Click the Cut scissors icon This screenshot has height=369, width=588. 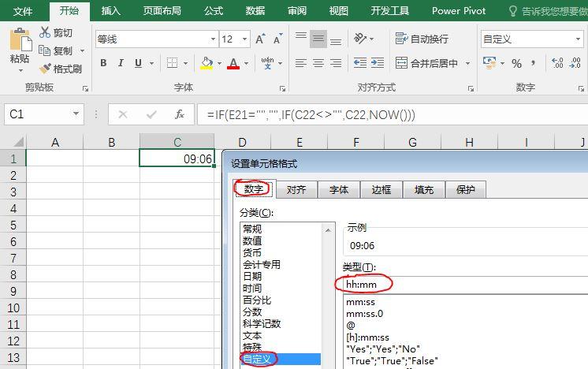[x=45, y=32]
